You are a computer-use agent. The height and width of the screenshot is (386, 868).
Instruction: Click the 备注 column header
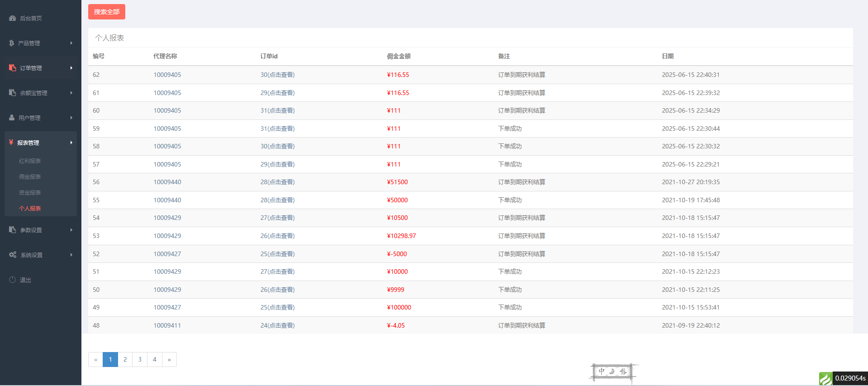tap(504, 56)
